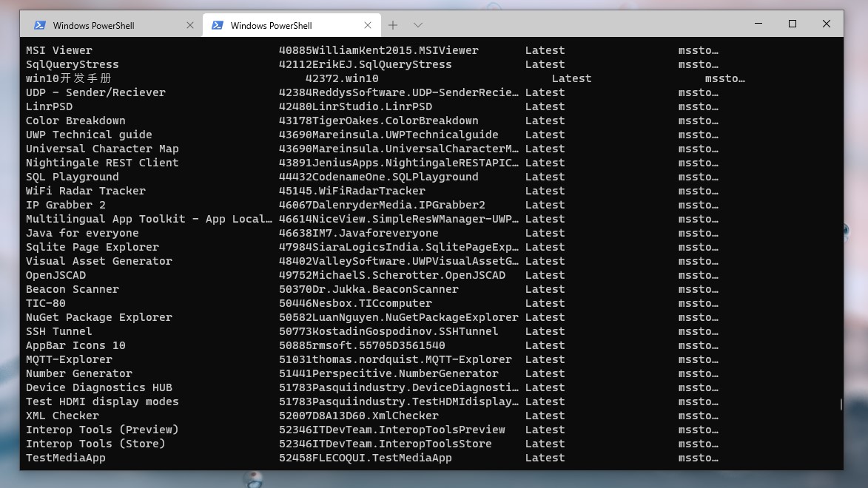
Task: Click the 'SQL Playground' name text
Action: click(x=72, y=177)
